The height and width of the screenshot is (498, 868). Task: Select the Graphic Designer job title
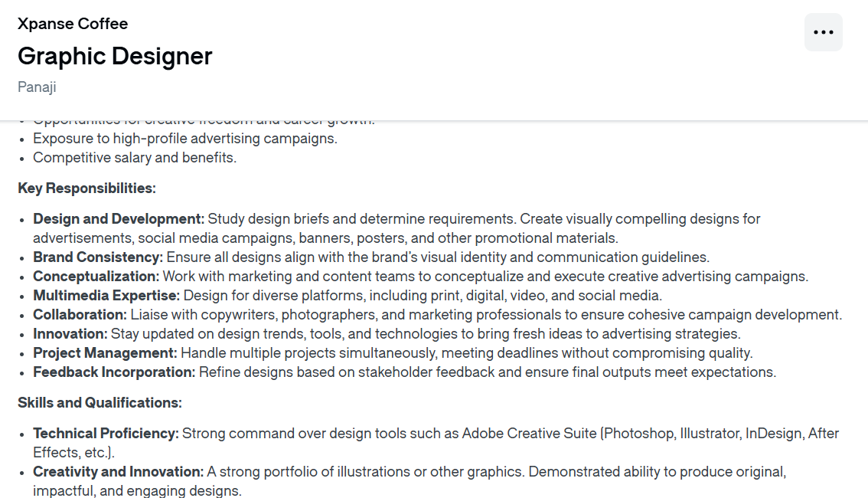pyautogui.click(x=115, y=56)
